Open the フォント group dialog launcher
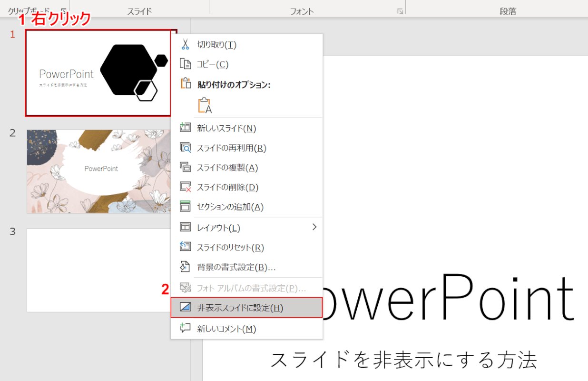Image resolution: width=588 pixels, height=381 pixels. pos(401,11)
